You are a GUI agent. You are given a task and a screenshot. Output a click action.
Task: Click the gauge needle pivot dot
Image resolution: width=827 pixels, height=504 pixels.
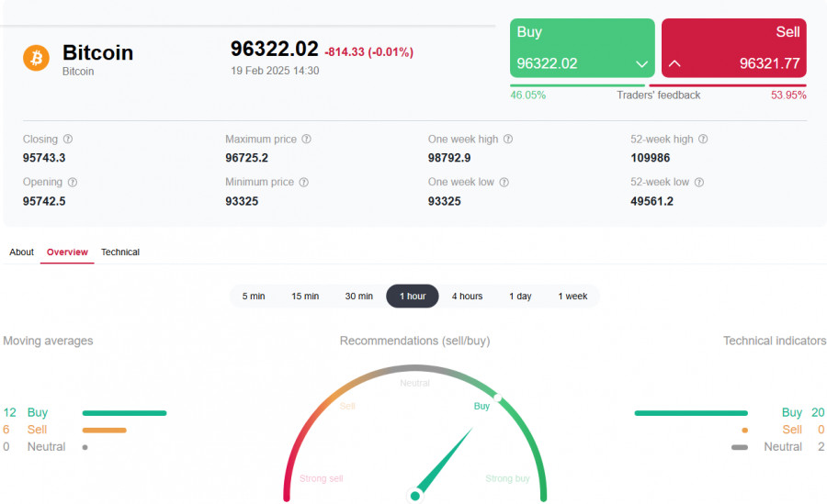(x=415, y=496)
